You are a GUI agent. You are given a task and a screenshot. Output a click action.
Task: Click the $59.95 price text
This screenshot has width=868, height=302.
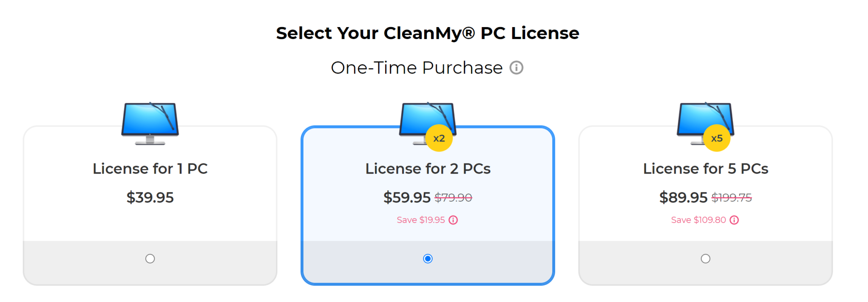click(x=407, y=197)
